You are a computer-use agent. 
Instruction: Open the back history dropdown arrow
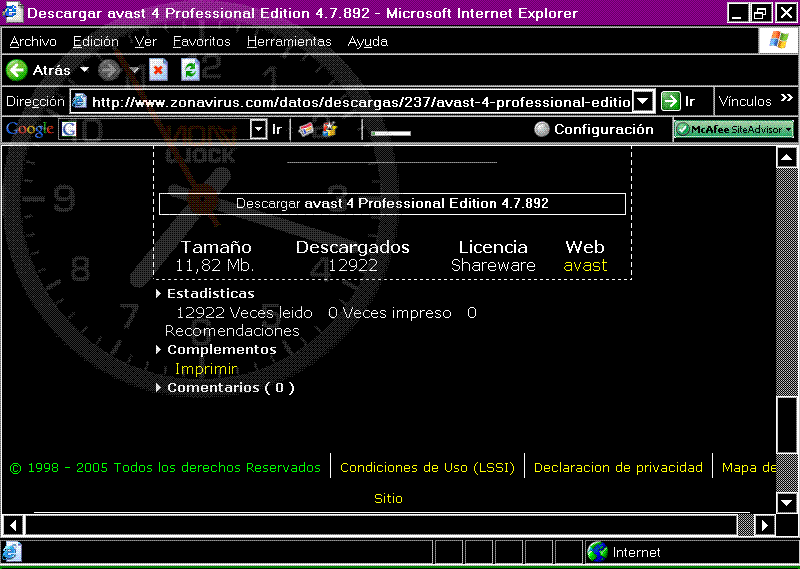84,70
